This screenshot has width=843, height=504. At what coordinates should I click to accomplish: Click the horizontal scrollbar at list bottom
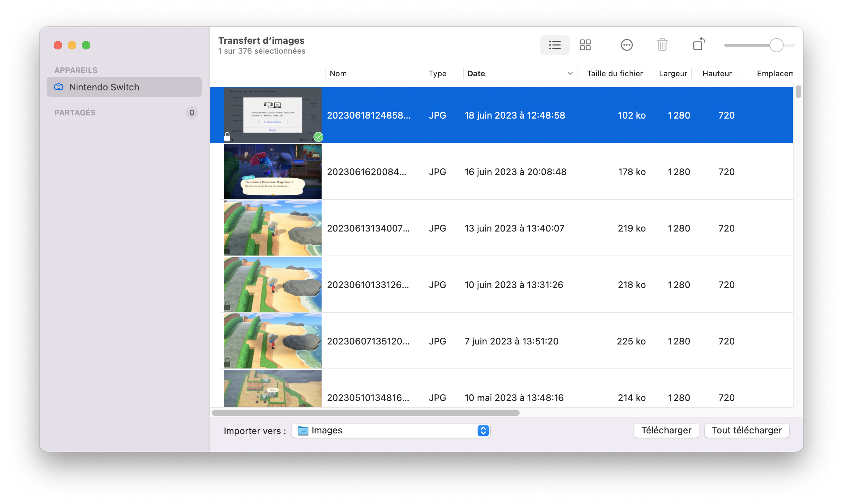(x=365, y=413)
